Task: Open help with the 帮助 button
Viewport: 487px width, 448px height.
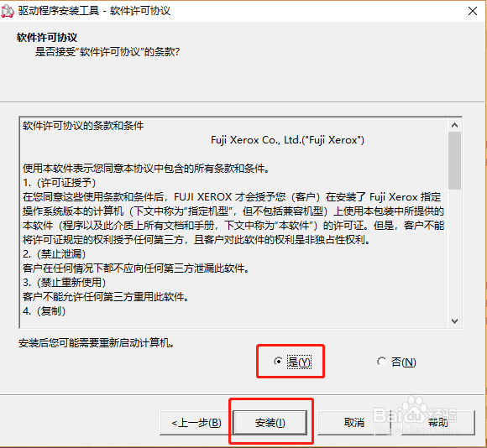Action: click(x=438, y=423)
